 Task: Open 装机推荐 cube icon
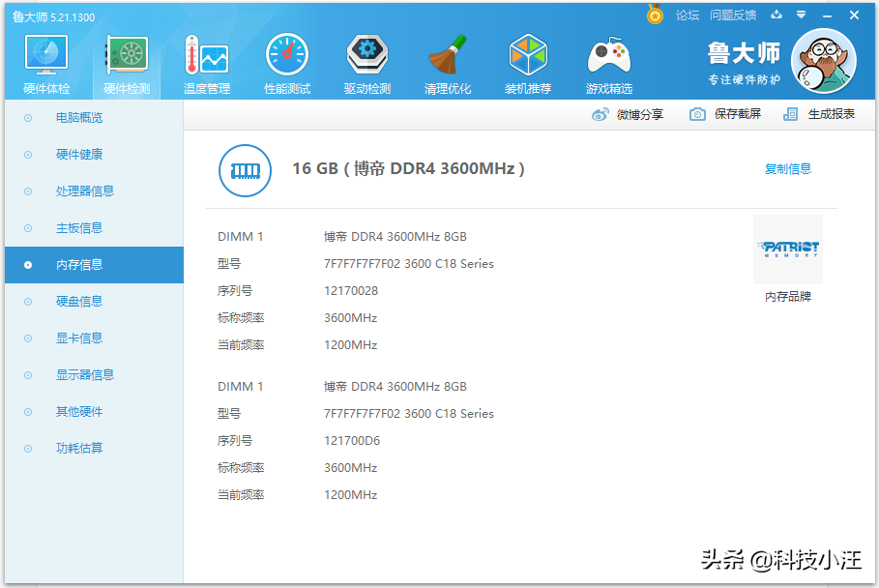(528, 64)
